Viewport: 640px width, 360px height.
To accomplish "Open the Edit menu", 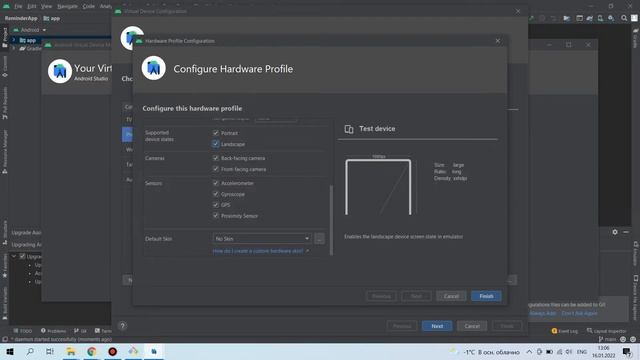I will (x=32, y=6).
